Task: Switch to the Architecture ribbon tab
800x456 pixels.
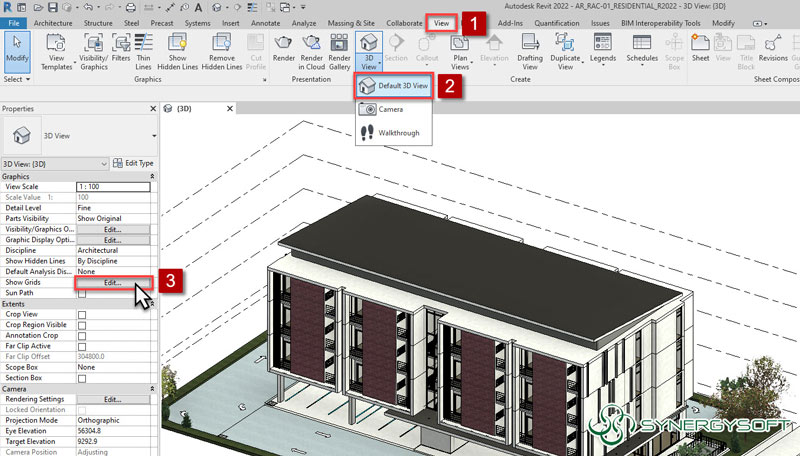Action: click(x=53, y=23)
